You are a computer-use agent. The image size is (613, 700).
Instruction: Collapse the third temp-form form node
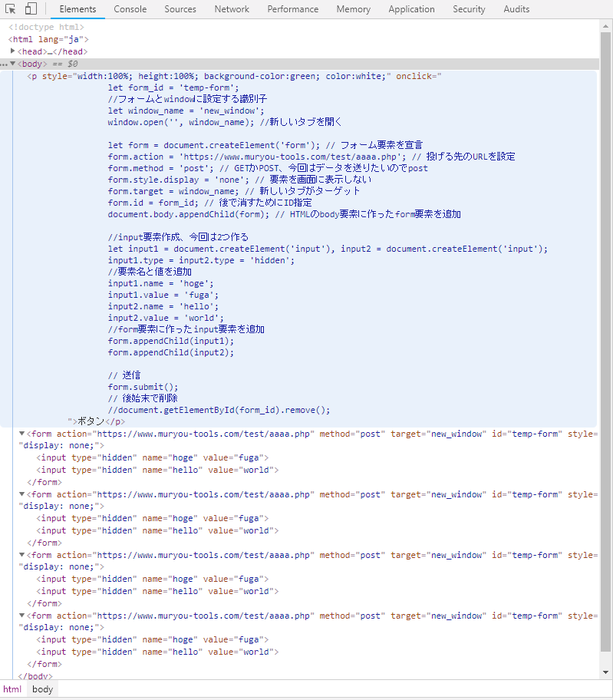[21, 555]
